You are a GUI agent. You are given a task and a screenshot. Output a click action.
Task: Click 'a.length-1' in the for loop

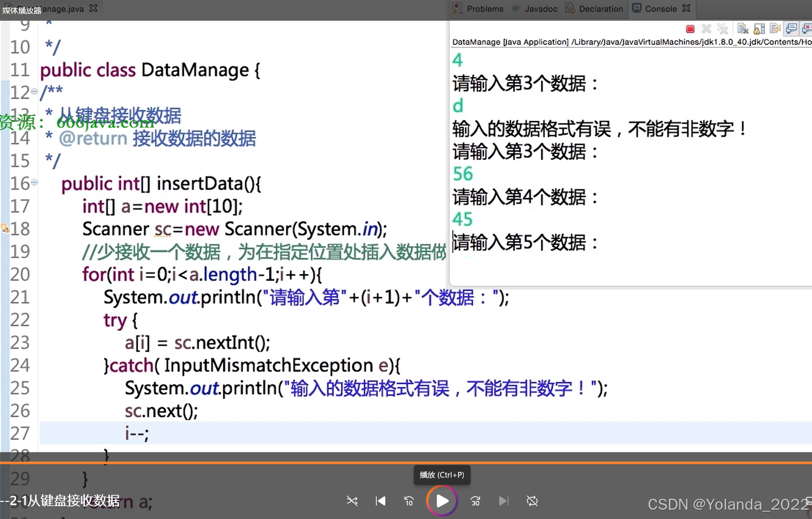[231, 274]
